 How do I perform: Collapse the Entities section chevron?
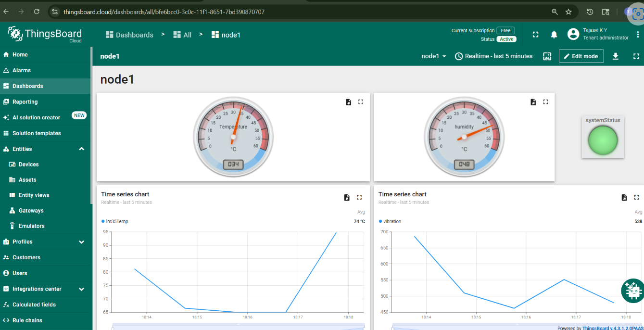pos(81,149)
